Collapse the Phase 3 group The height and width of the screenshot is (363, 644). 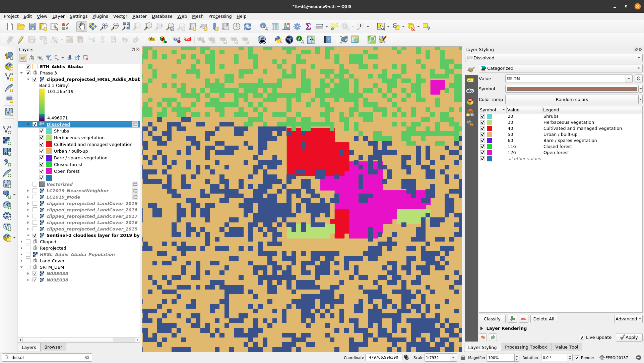pos(22,73)
